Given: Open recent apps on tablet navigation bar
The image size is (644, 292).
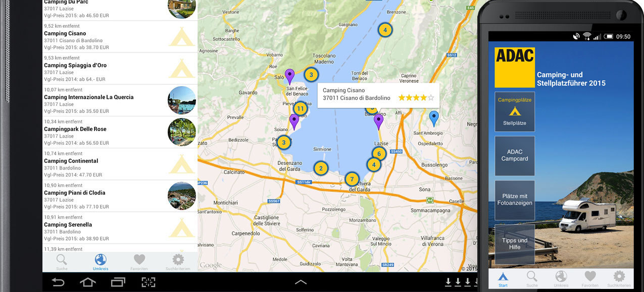Looking at the screenshot, I should pyautogui.click(x=118, y=282).
